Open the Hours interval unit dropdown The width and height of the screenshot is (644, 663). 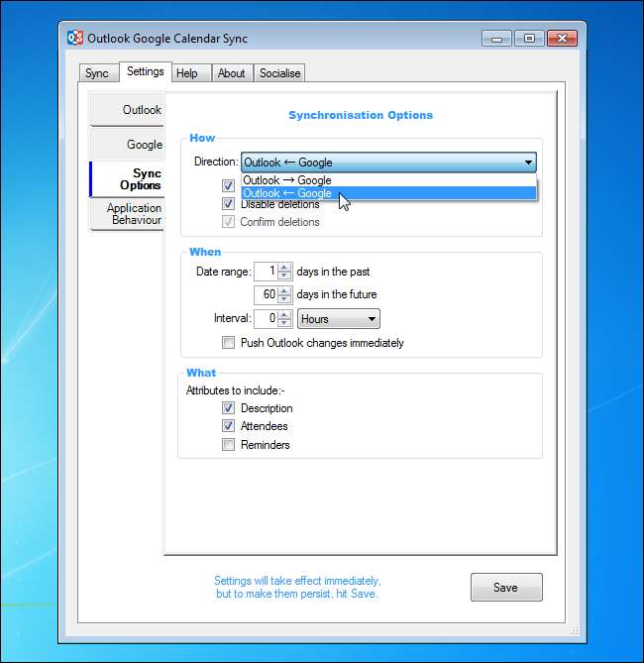[x=339, y=319]
